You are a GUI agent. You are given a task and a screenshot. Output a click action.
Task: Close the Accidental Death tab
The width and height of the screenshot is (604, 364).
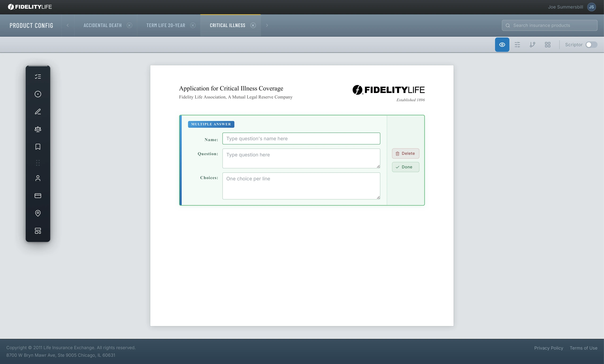130,25
